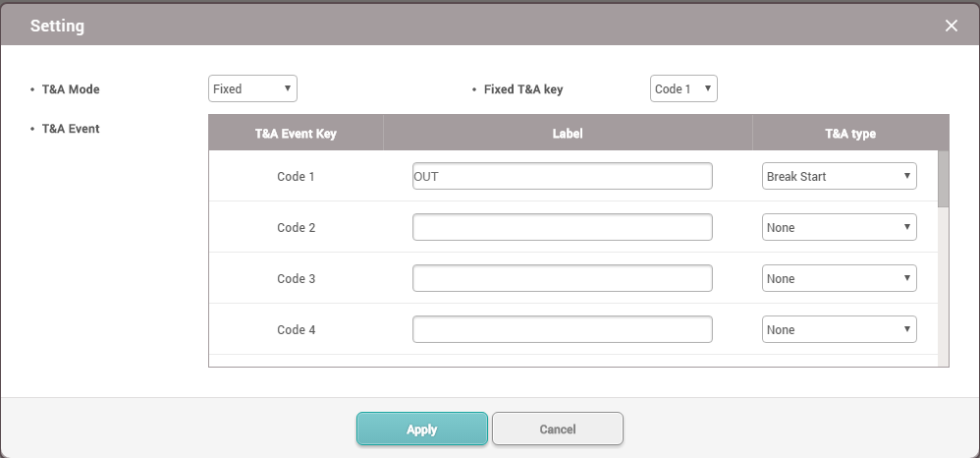
Task: Expand Code 3 T&A type dropdown
Action: (839, 279)
